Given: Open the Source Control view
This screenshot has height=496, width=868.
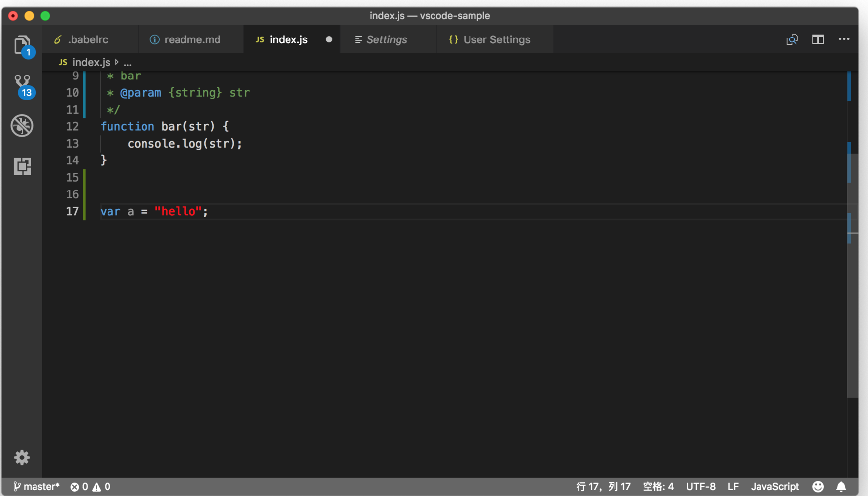Looking at the screenshot, I should [22, 85].
